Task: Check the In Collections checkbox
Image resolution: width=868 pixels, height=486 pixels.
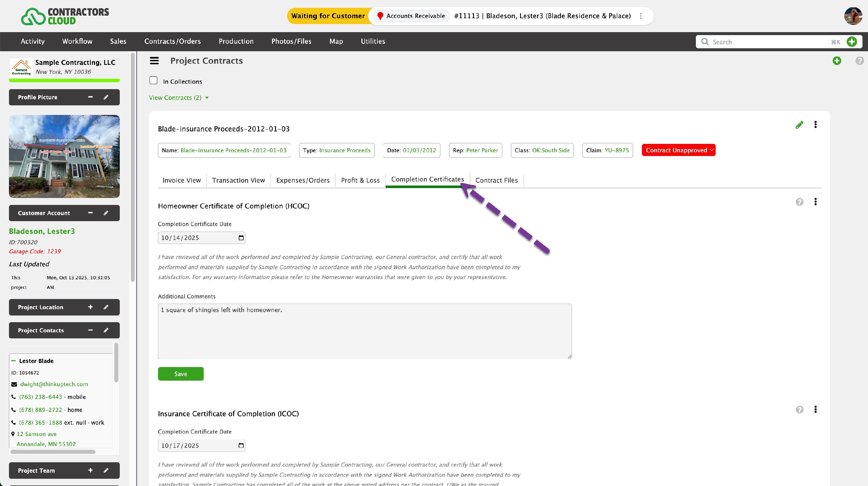Action: [153, 80]
